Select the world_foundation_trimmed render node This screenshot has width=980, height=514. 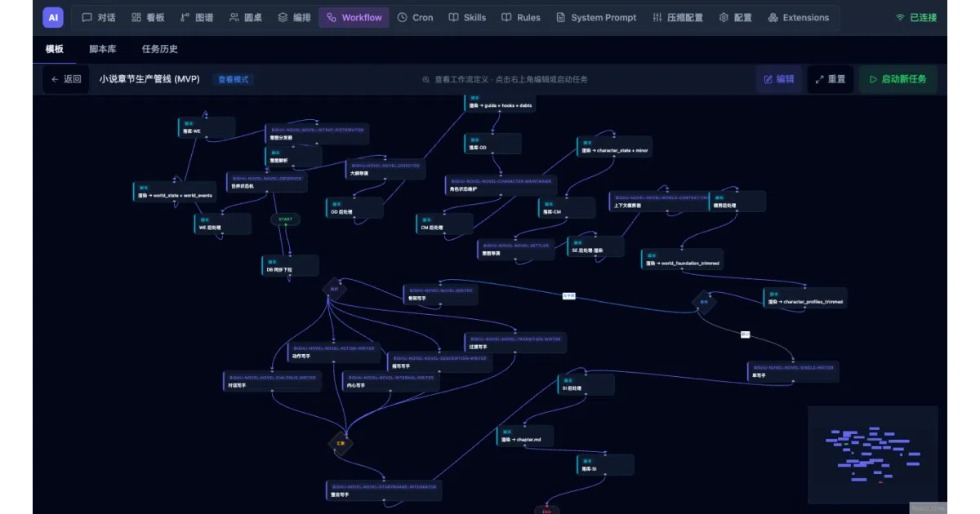(682, 259)
